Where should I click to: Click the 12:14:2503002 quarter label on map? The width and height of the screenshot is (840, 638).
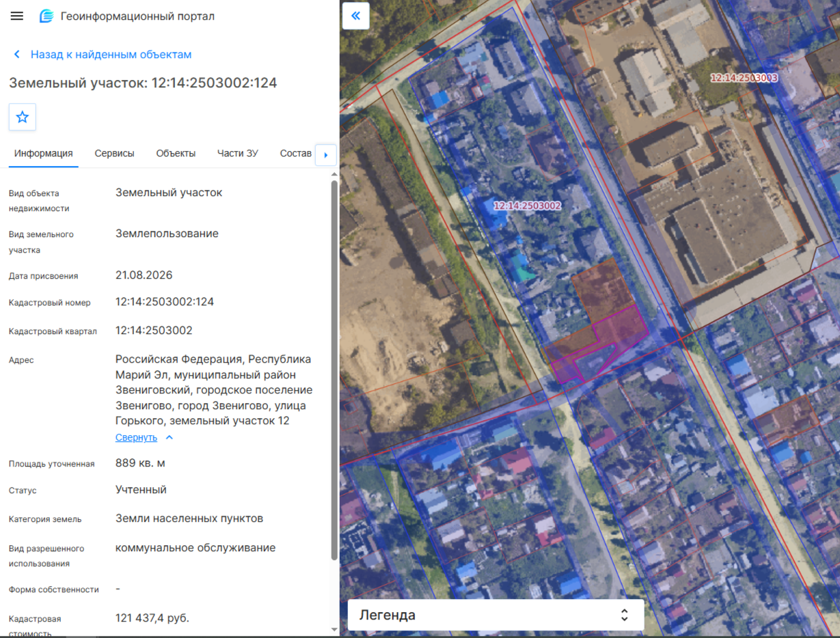[x=527, y=206]
